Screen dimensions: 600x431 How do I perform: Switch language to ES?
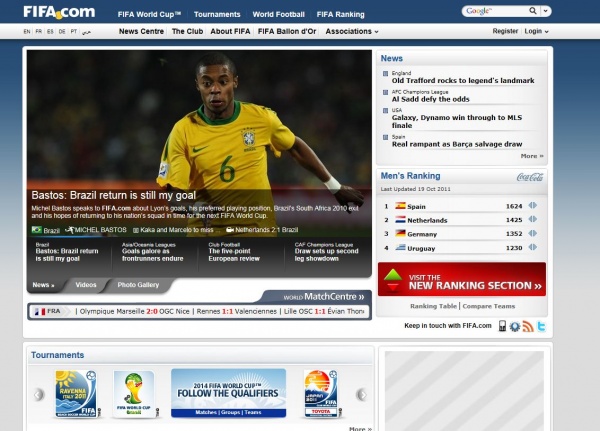50,31
